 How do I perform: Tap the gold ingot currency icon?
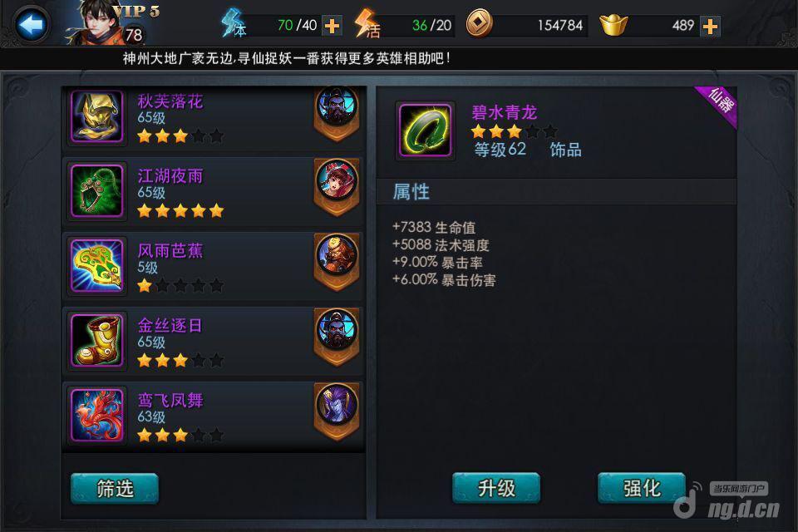(x=613, y=25)
